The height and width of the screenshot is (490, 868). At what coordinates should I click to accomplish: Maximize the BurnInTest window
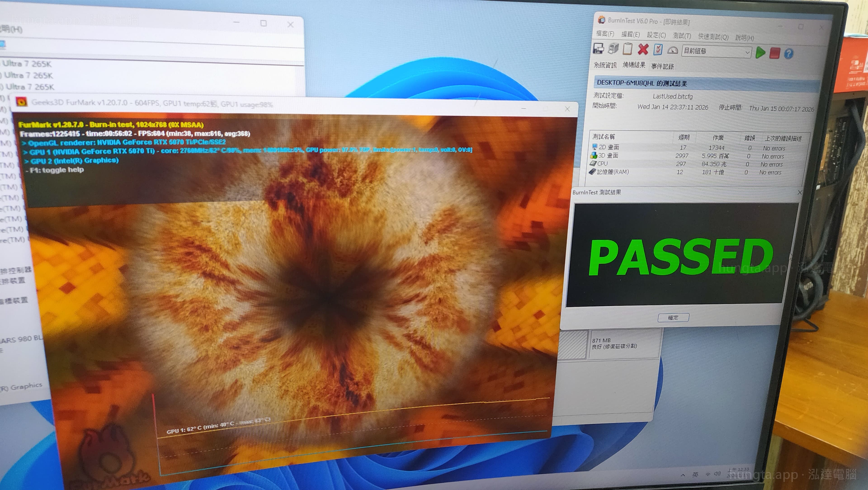(801, 26)
